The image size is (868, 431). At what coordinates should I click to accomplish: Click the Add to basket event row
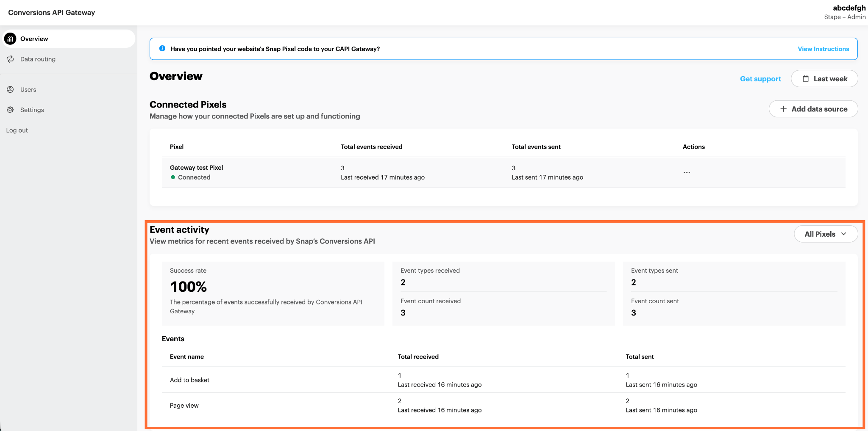click(x=504, y=380)
